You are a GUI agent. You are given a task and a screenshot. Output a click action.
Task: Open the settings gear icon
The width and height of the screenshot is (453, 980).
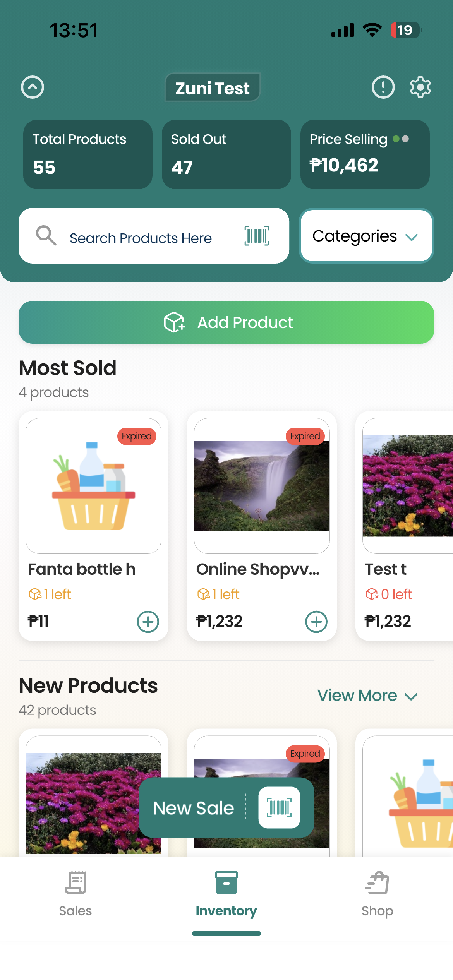coord(420,87)
